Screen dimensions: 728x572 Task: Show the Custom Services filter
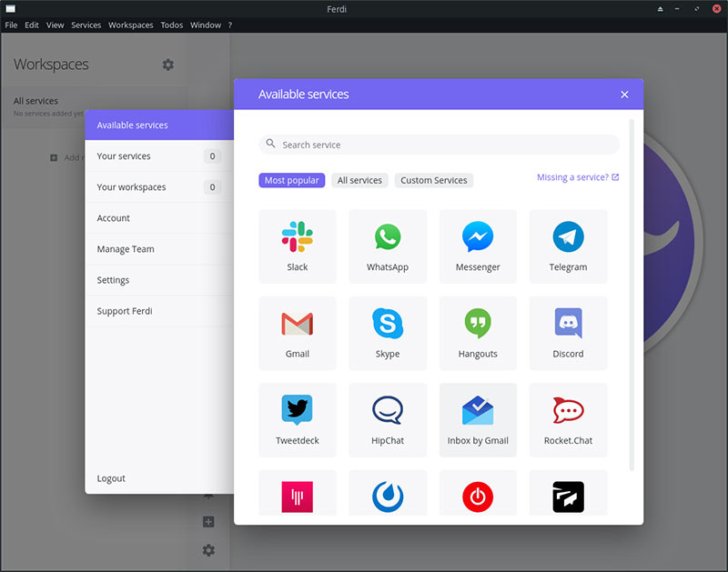(x=433, y=180)
